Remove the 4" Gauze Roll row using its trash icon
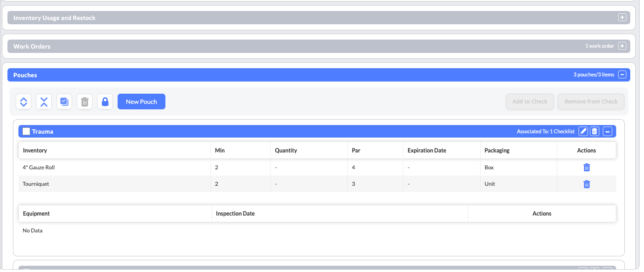Image resolution: width=644 pixels, height=272 pixels. point(587,167)
